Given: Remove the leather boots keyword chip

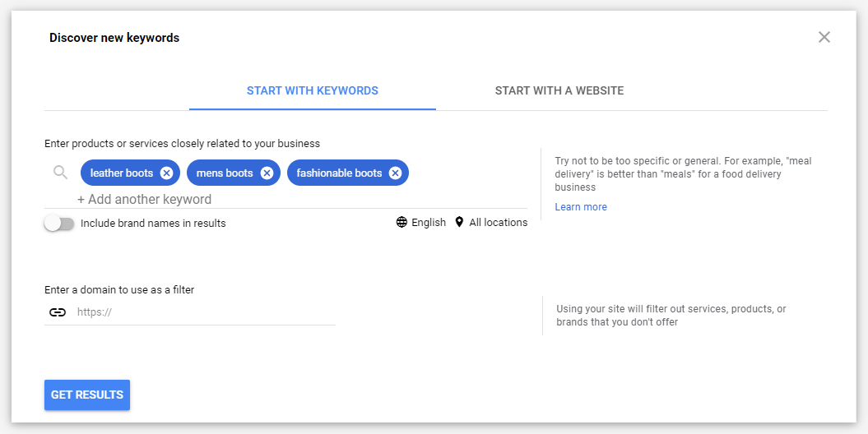Looking at the screenshot, I should 166,173.
